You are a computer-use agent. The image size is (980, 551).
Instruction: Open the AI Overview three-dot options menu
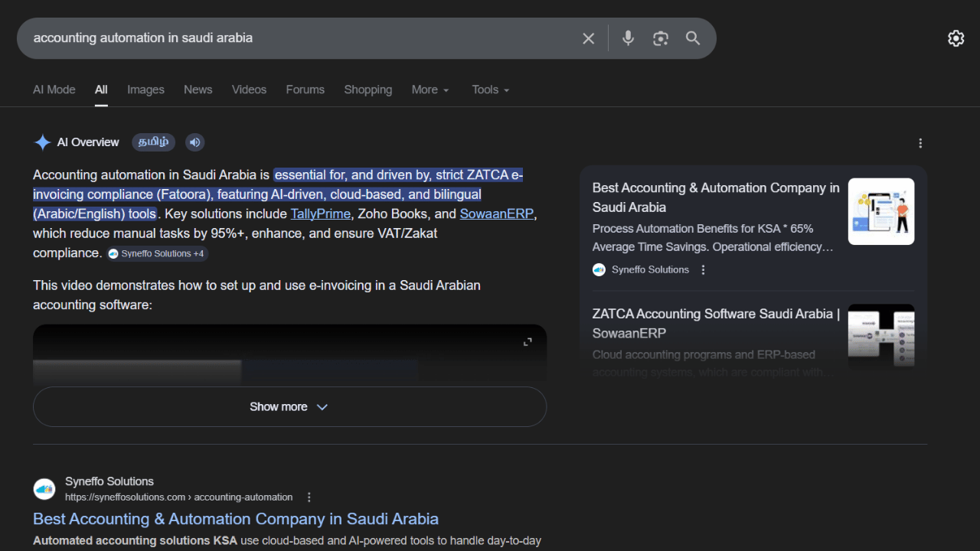pos(920,142)
